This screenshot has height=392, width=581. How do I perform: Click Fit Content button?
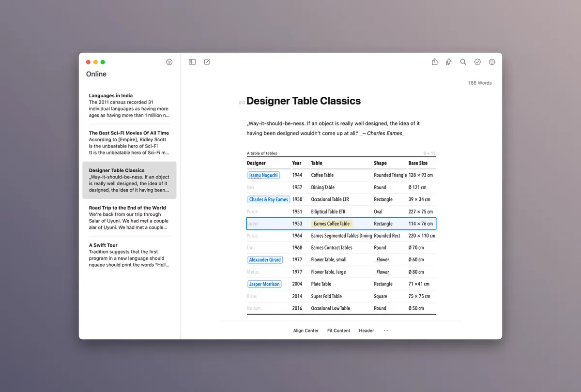pos(339,331)
